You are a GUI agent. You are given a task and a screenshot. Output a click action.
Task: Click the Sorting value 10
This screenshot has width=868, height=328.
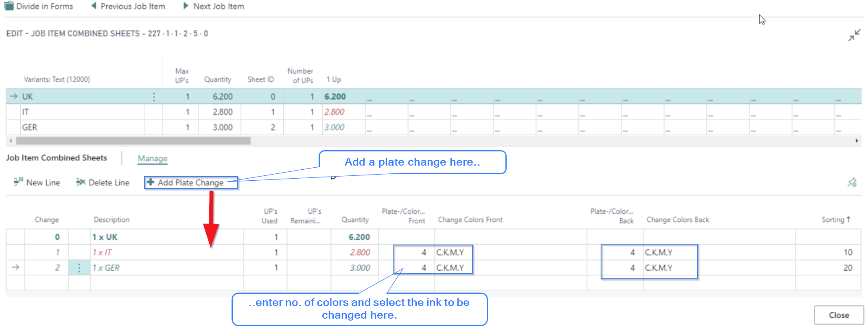pos(848,252)
